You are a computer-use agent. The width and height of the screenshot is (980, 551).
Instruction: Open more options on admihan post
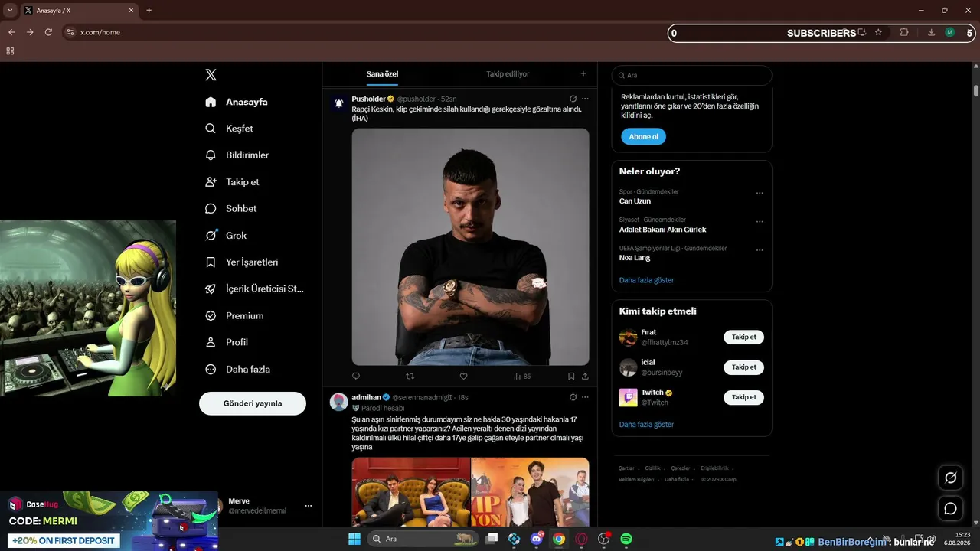pos(586,397)
